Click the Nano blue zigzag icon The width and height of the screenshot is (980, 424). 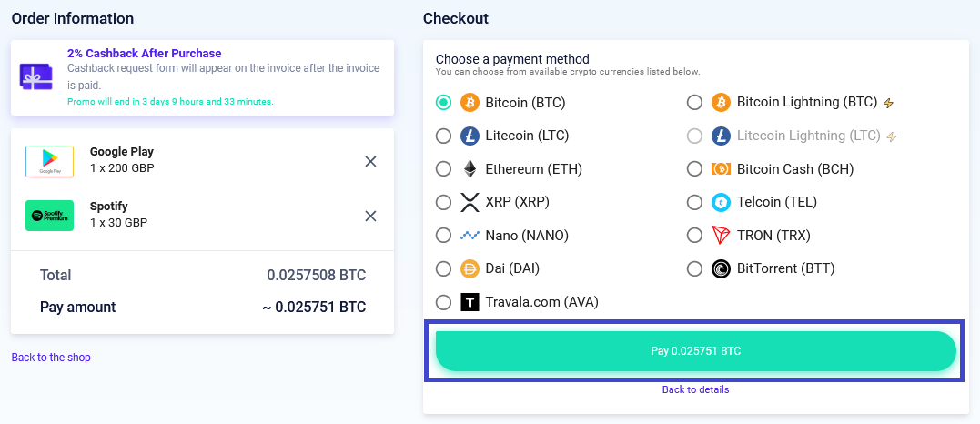pyautogui.click(x=470, y=236)
